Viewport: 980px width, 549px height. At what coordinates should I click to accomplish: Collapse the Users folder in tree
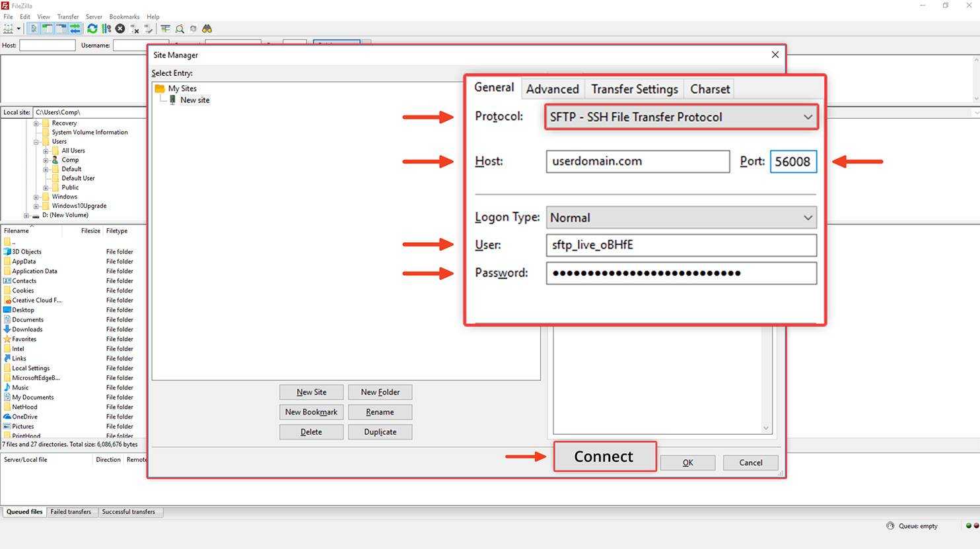(36, 142)
